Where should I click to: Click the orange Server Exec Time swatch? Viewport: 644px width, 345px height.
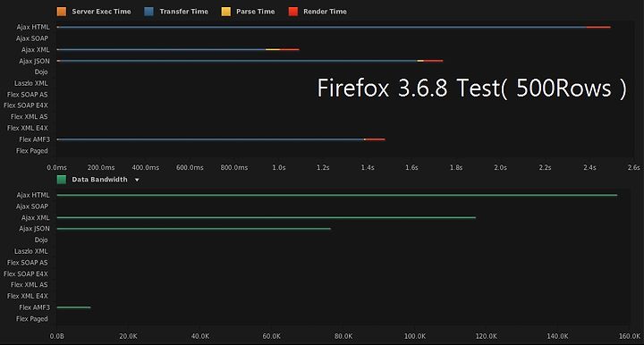pos(62,12)
